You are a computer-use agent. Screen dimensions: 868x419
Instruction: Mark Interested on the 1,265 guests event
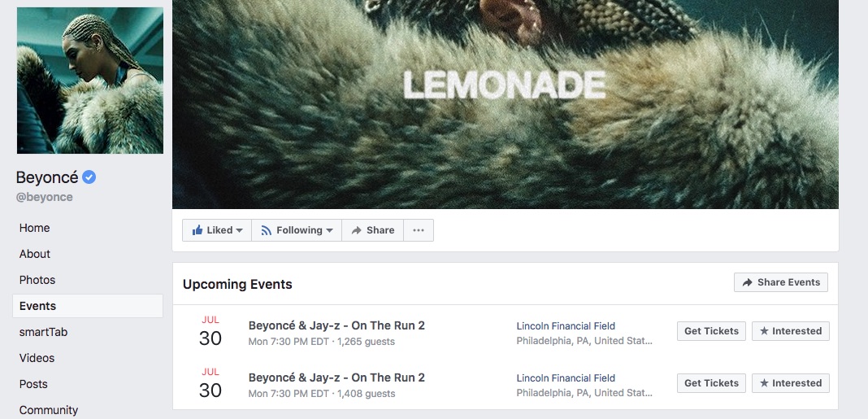(790, 331)
